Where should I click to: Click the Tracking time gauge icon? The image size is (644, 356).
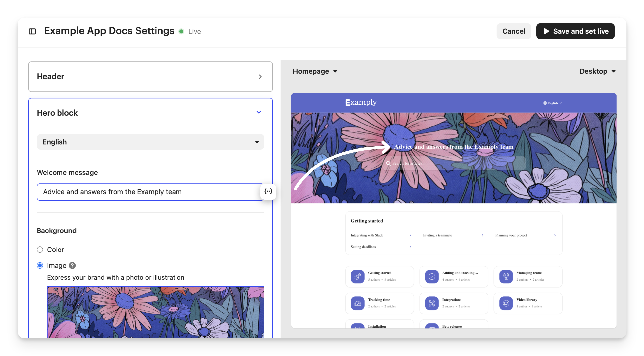click(357, 303)
